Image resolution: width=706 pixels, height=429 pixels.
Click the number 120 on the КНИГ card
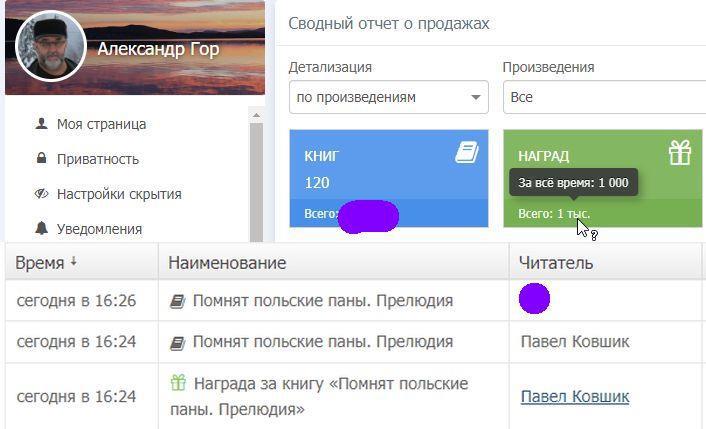pyautogui.click(x=317, y=183)
